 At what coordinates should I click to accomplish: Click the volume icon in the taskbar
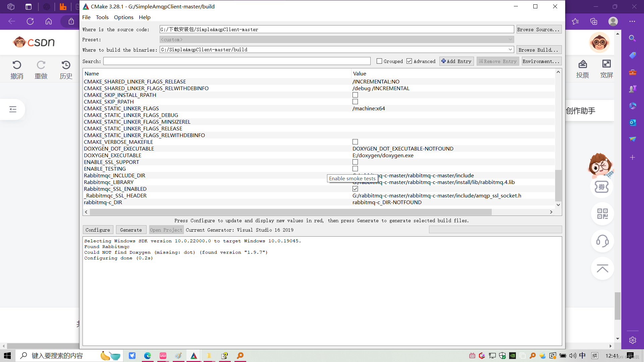(573, 356)
